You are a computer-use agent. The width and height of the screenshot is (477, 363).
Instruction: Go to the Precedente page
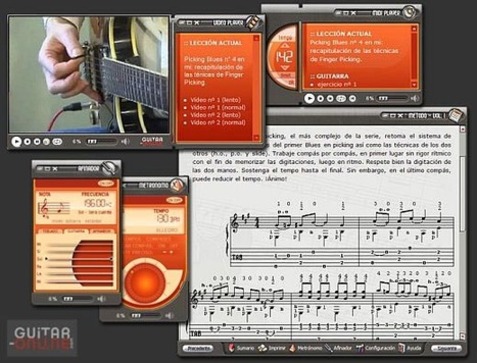(x=198, y=348)
